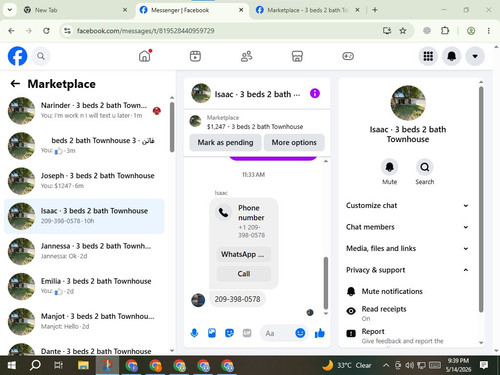
Task: Open Jannessa conversation
Action: (84, 251)
